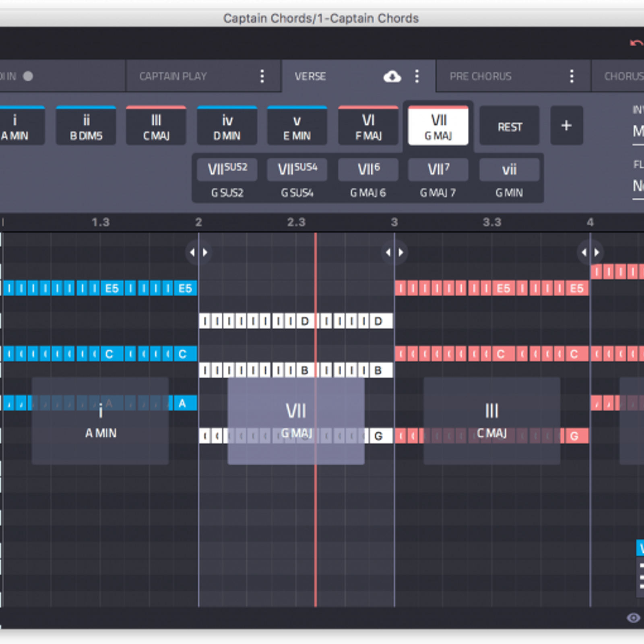The image size is (644, 644).
Task: Click bar 2 on the timeline ruler
Action: [198, 222]
